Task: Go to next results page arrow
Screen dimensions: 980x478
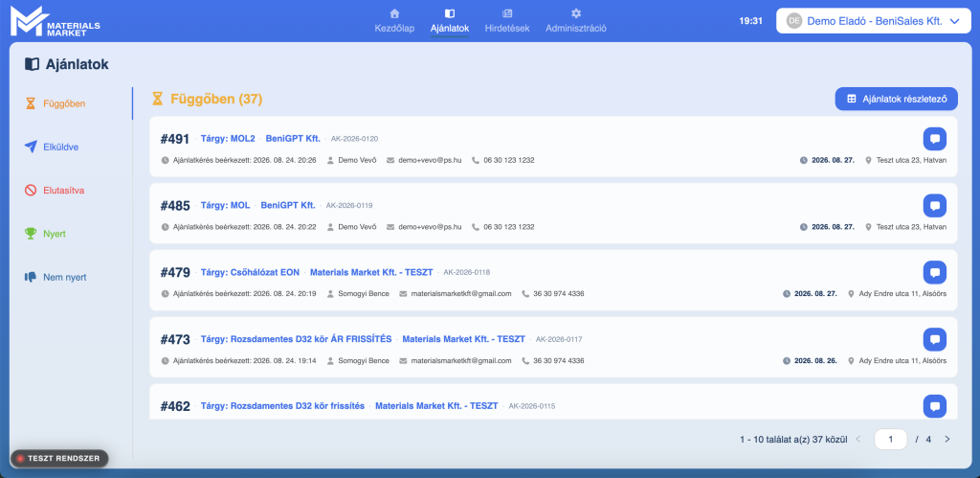Action: coord(947,440)
